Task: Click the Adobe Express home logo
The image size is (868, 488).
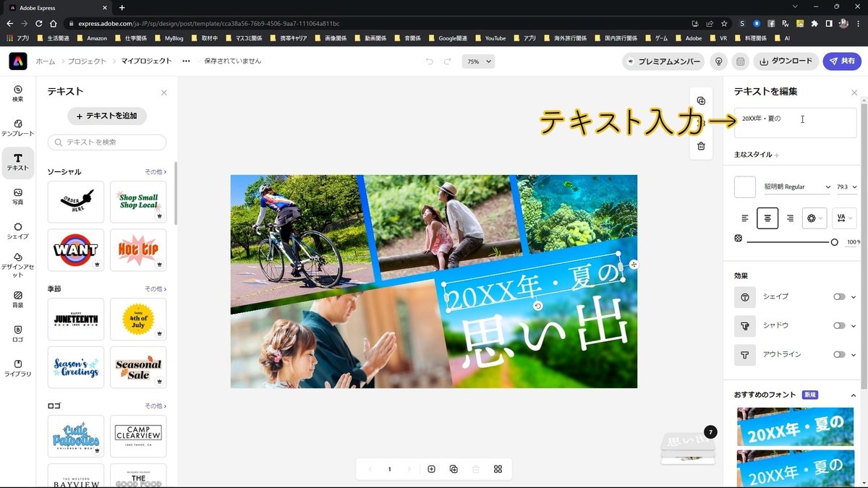Action: (x=18, y=61)
